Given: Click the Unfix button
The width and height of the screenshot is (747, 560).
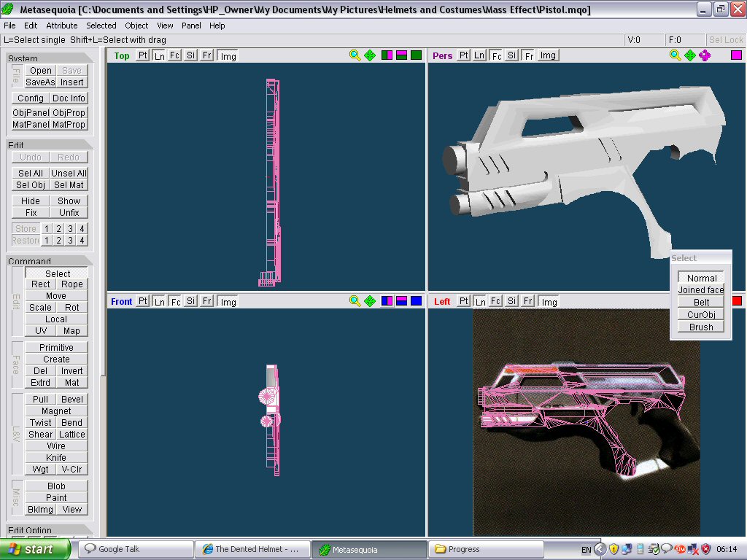Looking at the screenshot, I should pyautogui.click(x=69, y=212).
